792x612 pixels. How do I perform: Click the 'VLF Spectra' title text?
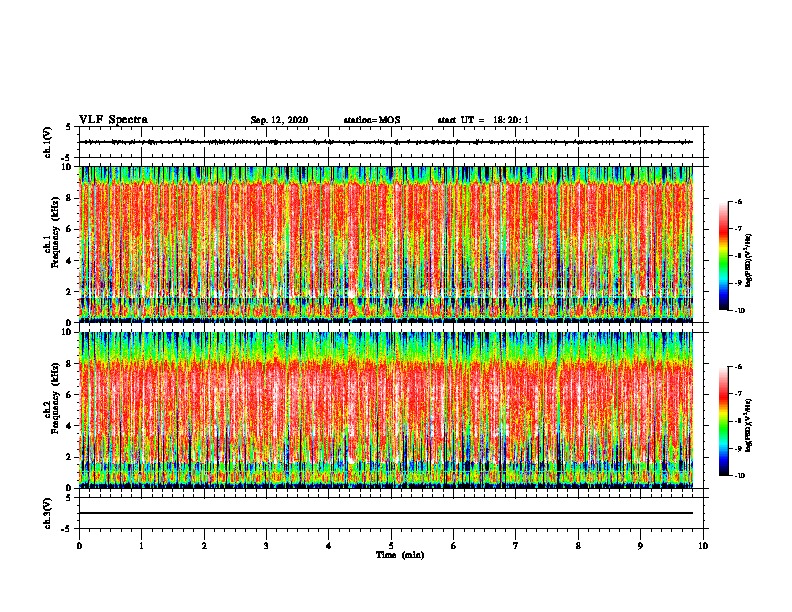click(x=113, y=120)
